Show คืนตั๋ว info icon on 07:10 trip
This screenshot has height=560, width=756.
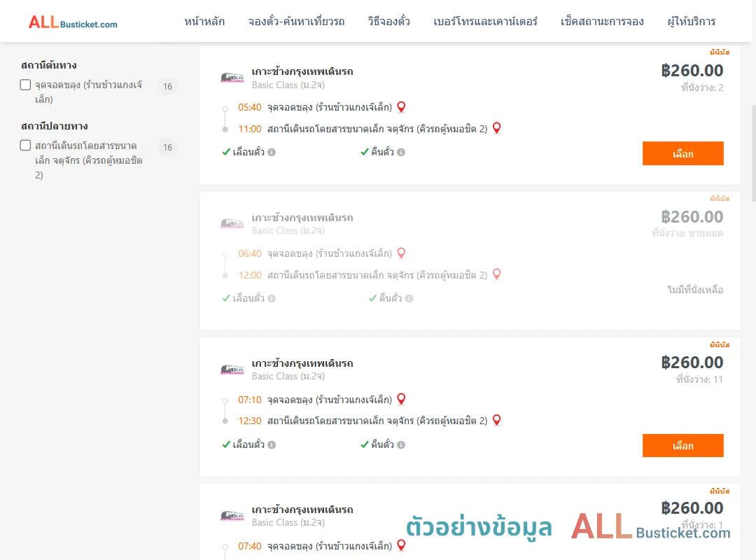point(401,444)
